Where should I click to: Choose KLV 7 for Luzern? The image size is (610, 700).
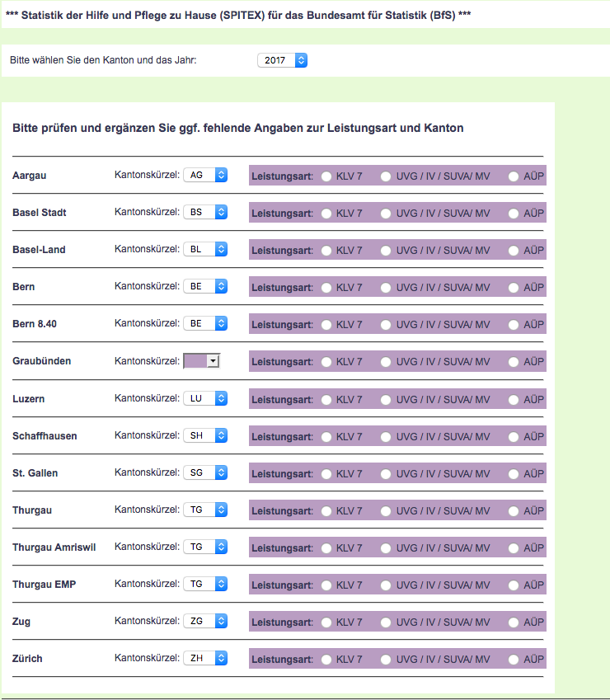326,400
